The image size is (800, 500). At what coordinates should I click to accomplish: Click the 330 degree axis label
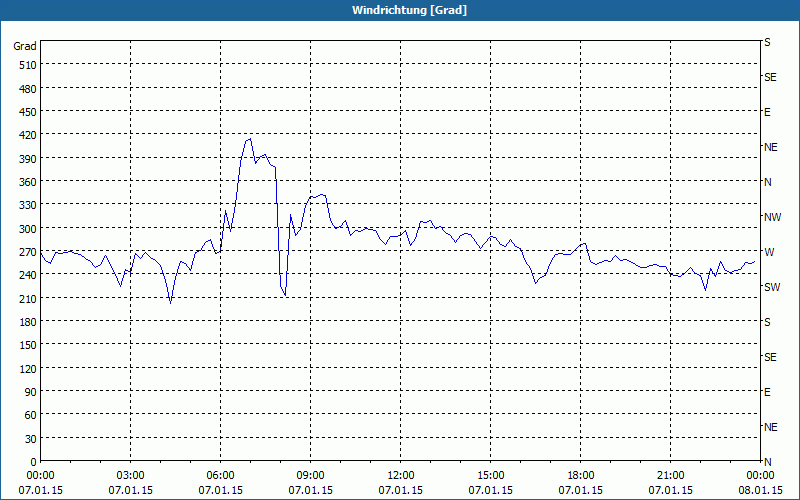28,206
